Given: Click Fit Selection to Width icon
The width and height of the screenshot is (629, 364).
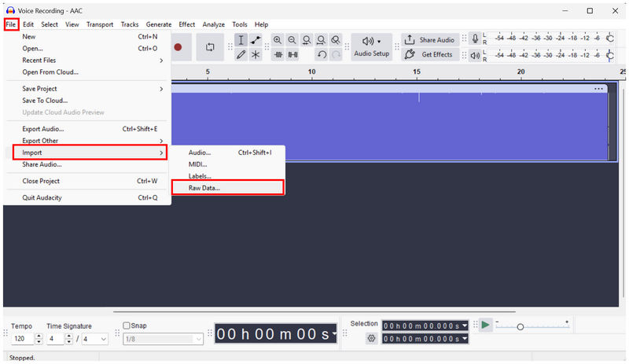Looking at the screenshot, I should 307,40.
